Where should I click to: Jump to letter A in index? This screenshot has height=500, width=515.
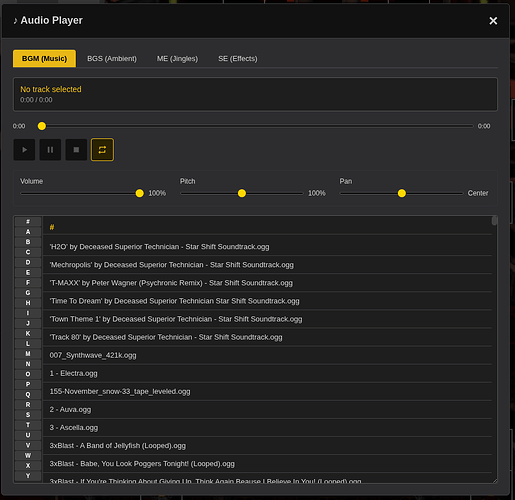[28, 232]
